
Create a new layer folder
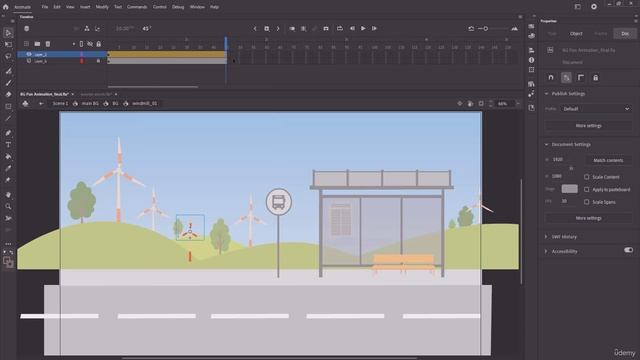click(37, 44)
